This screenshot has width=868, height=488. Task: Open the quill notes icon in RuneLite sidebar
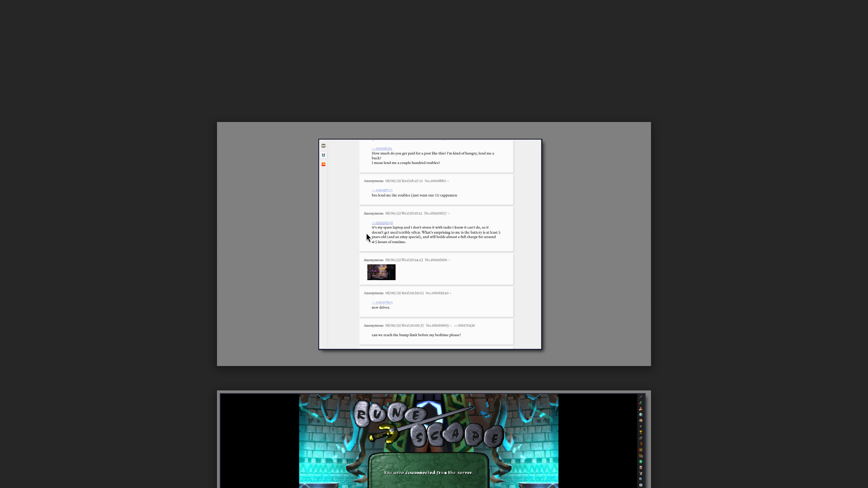[641, 473]
